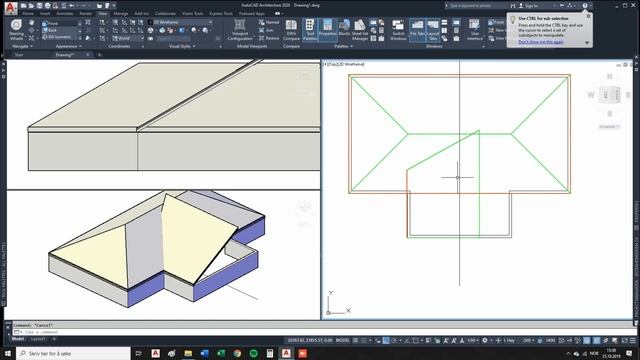Screen dimensions: 640x360
Task: Click the Plot print icon in quick access toolbar
Action: pos(47,6)
